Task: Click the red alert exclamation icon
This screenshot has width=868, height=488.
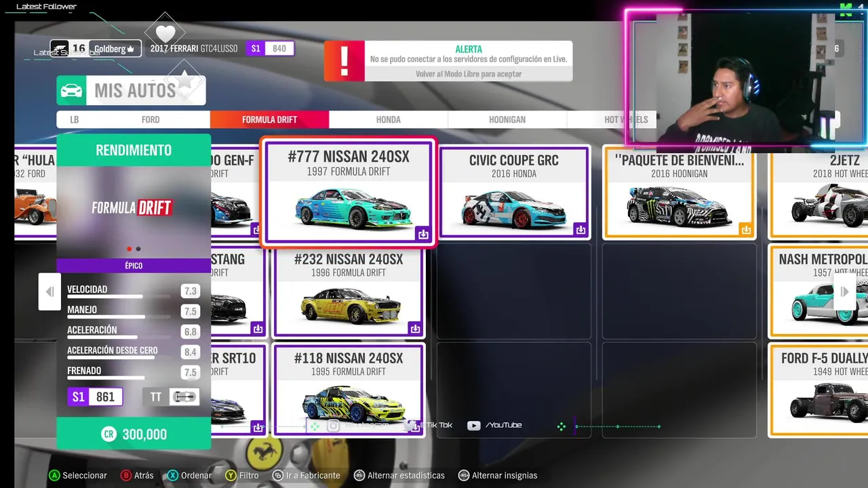Action: pos(344,61)
